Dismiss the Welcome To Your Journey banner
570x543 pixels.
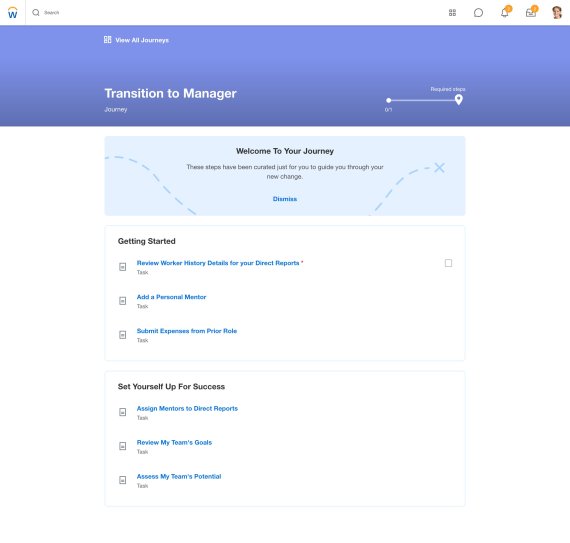[x=285, y=199]
